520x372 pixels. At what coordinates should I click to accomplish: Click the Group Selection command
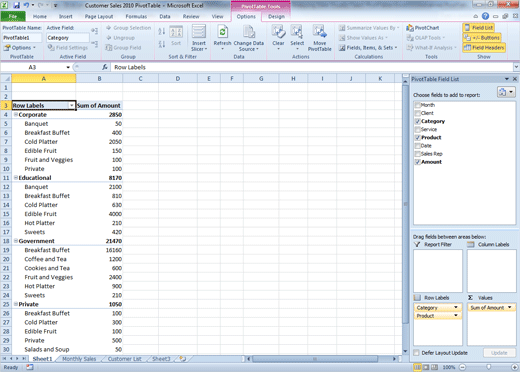(x=129, y=28)
